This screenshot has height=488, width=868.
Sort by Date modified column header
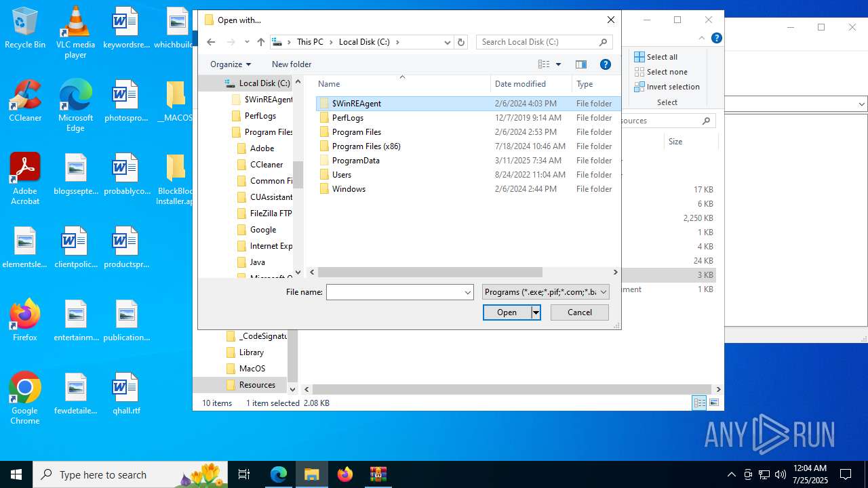click(x=531, y=84)
